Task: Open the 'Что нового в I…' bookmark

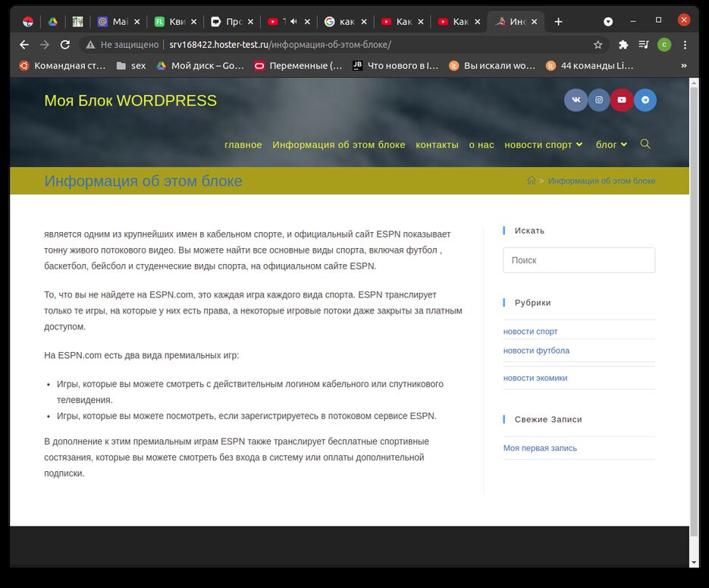Action: pos(396,65)
